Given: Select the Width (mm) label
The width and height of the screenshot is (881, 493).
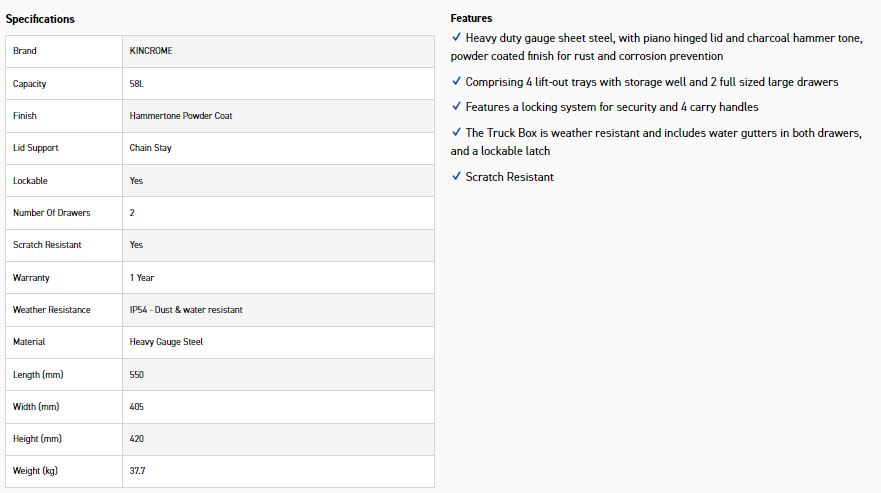Looking at the screenshot, I should pyautogui.click(x=36, y=406).
